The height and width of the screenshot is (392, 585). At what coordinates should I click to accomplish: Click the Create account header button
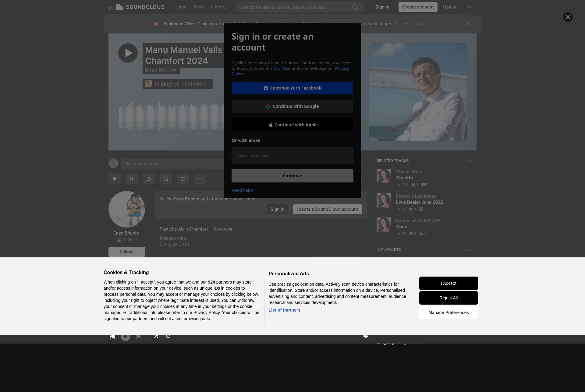pyautogui.click(x=418, y=7)
